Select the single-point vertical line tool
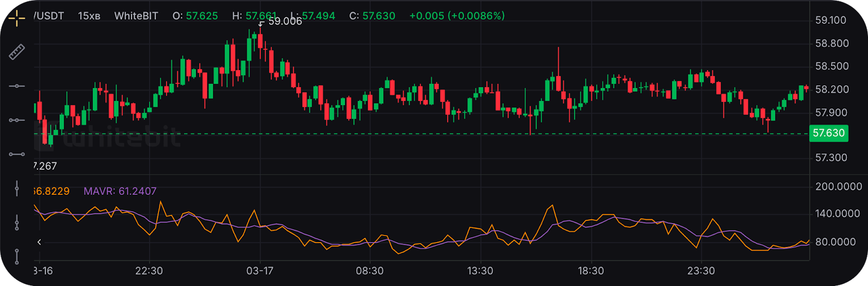The height and width of the screenshot is (286, 868). point(17,189)
